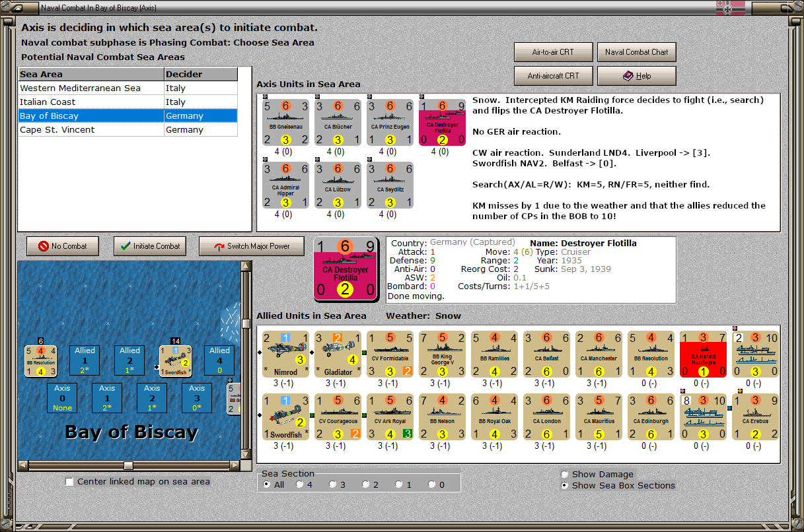Click the Sea Area column header
The height and width of the screenshot is (532, 804).
tap(91, 74)
